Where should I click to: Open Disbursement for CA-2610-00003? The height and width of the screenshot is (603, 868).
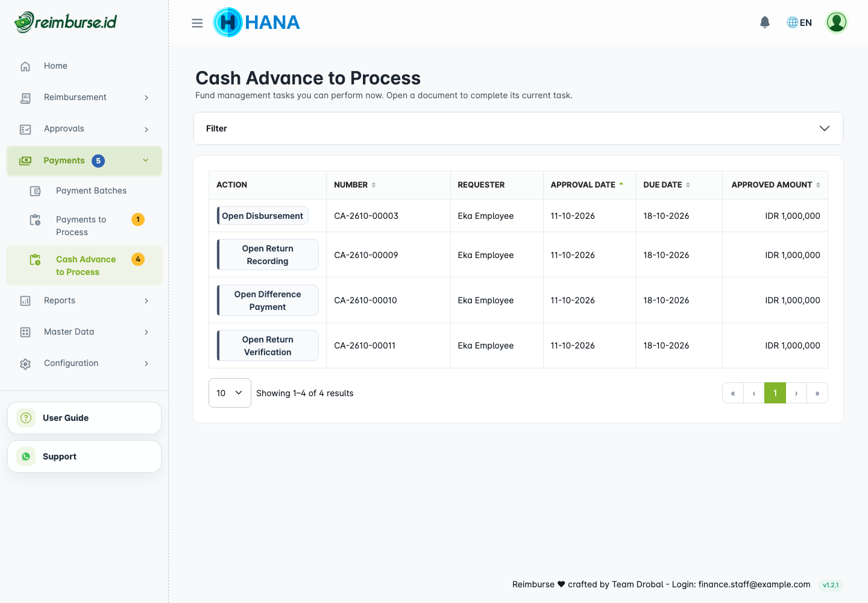(x=263, y=216)
